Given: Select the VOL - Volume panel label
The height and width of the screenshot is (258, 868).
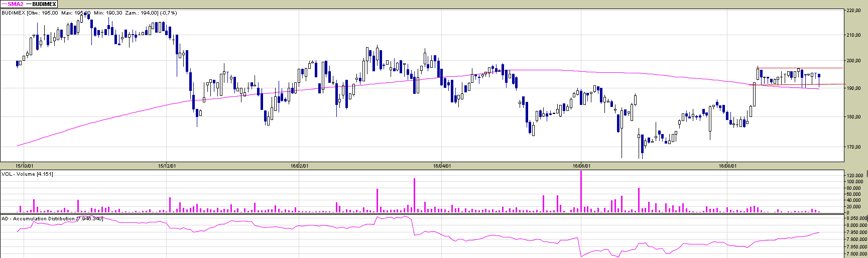Looking at the screenshot, I should click(27, 174).
